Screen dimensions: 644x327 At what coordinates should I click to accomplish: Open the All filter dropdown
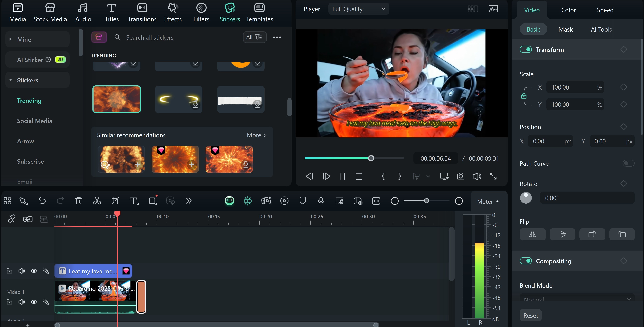[x=255, y=37]
